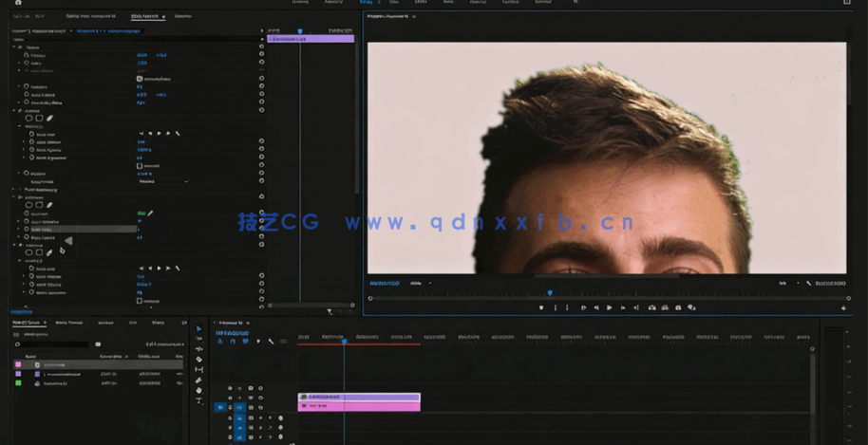
Task: Select the Razor tool in the tools panel
Action: click(x=199, y=360)
